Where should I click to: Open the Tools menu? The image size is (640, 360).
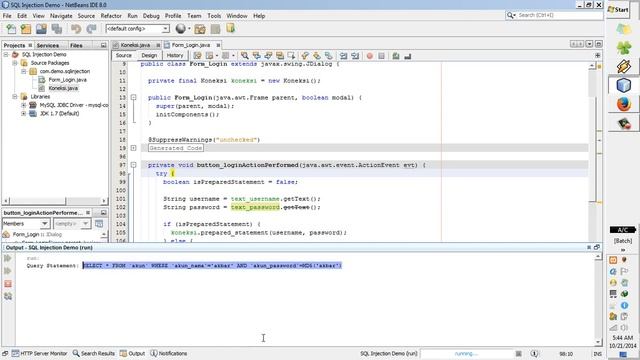(214, 16)
